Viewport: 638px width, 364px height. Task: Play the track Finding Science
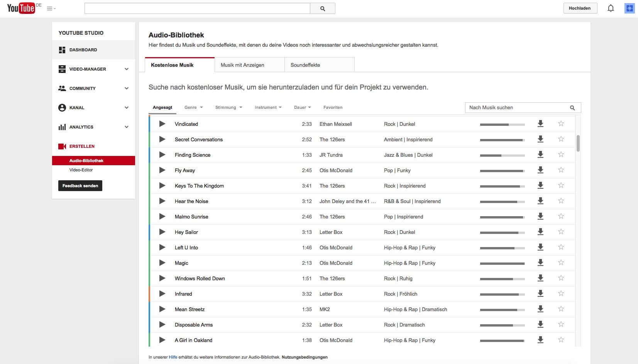click(x=162, y=155)
